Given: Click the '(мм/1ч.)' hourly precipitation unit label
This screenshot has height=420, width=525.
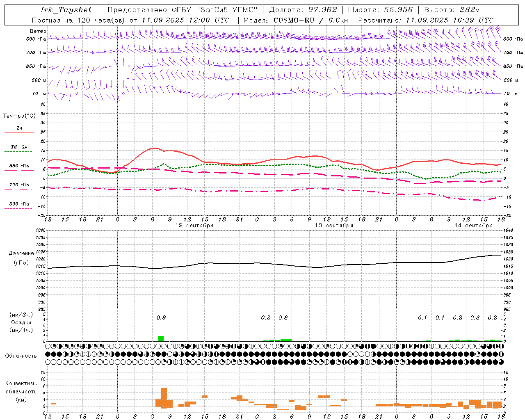Looking at the screenshot, I should pos(21,330).
